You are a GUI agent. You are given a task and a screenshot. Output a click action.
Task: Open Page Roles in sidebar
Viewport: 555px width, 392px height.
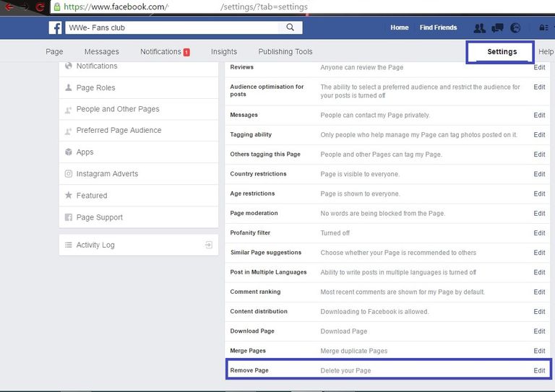coord(95,87)
